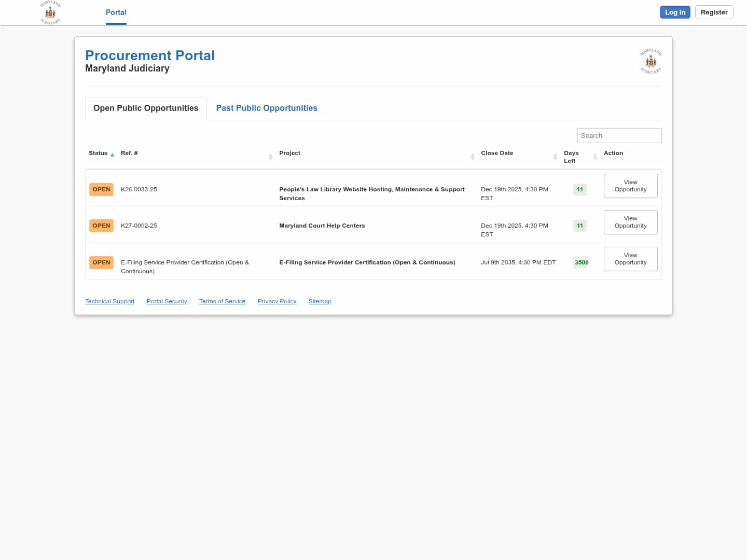Open the Portal navigation tab
Image resolution: width=747 pixels, height=560 pixels.
tap(116, 12)
